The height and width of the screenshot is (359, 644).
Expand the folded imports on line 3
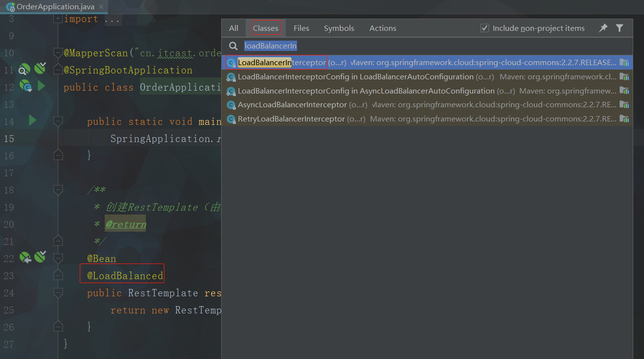click(58, 19)
